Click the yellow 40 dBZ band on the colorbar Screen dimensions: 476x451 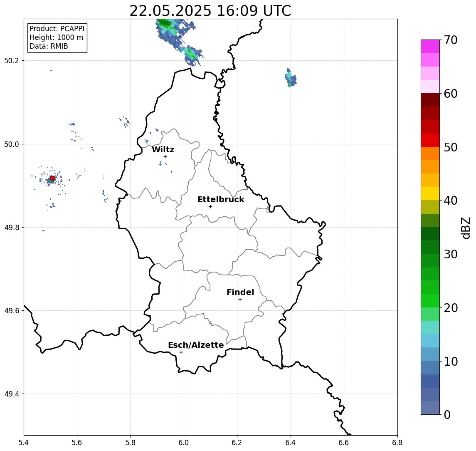(x=430, y=193)
